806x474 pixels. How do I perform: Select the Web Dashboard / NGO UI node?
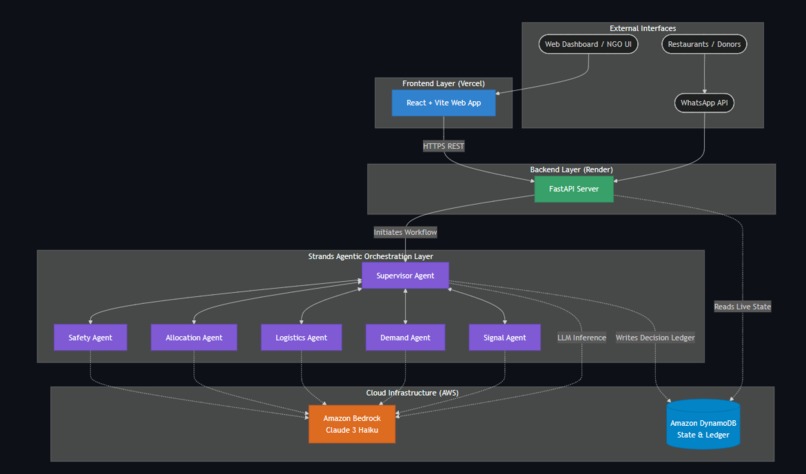tap(588, 44)
